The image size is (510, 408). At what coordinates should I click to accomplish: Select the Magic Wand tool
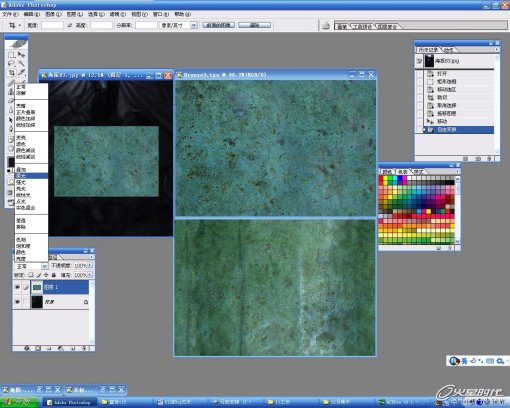tap(21, 63)
